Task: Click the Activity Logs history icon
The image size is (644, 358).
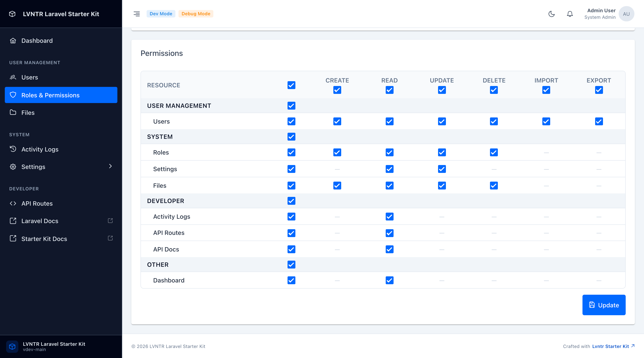Action: pos(13,149)
